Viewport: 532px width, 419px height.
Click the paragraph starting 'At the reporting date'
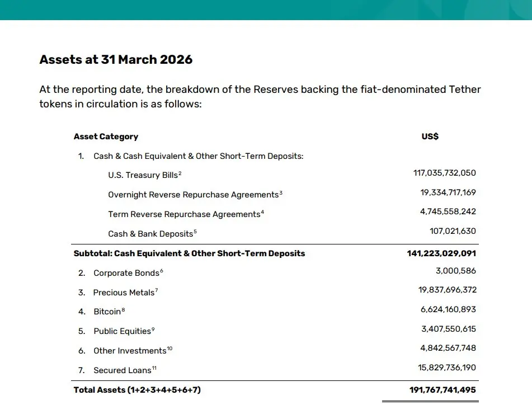tap(260, 96)
